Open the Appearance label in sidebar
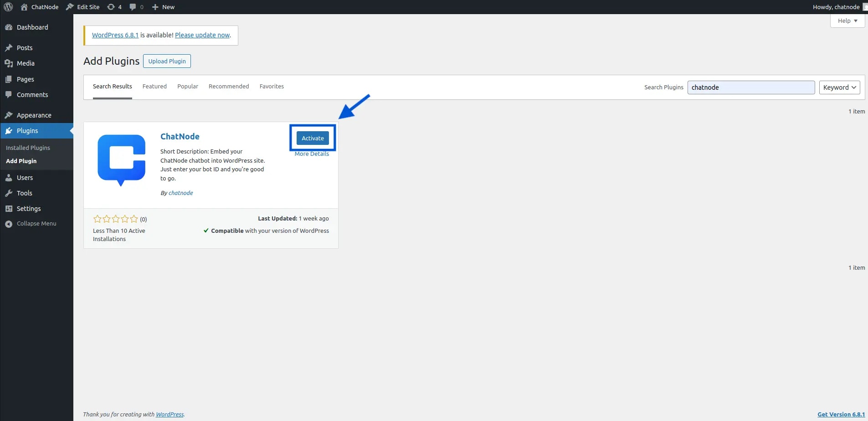 pyautogui.click(x=34, y=115)
